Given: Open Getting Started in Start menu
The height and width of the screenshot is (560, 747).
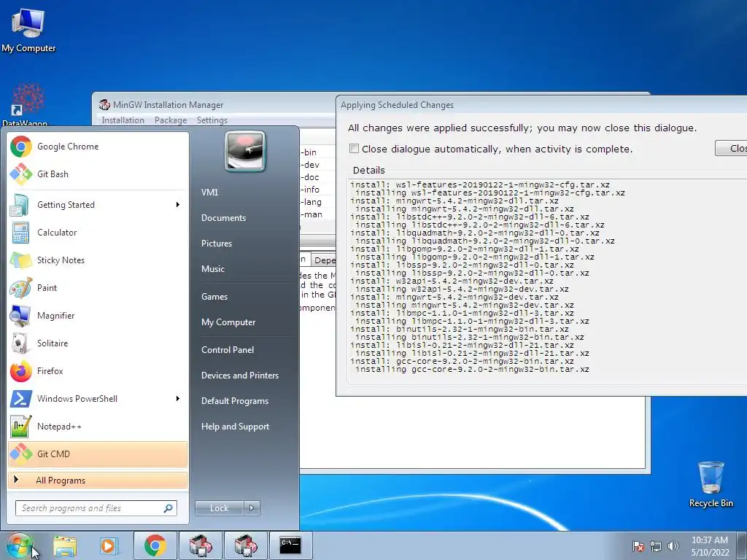Looking at the screenshot, I should coord(98,205).
